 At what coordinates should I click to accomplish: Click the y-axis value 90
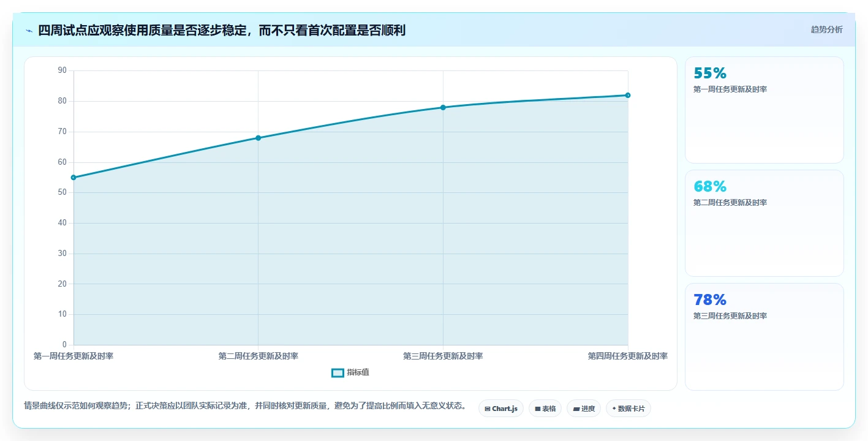click(x=62, y=70)
